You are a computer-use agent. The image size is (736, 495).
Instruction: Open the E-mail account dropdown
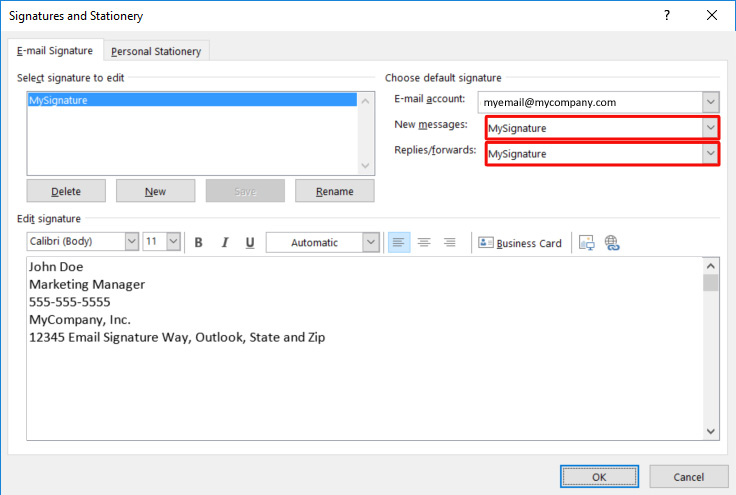tap(710, 102)
